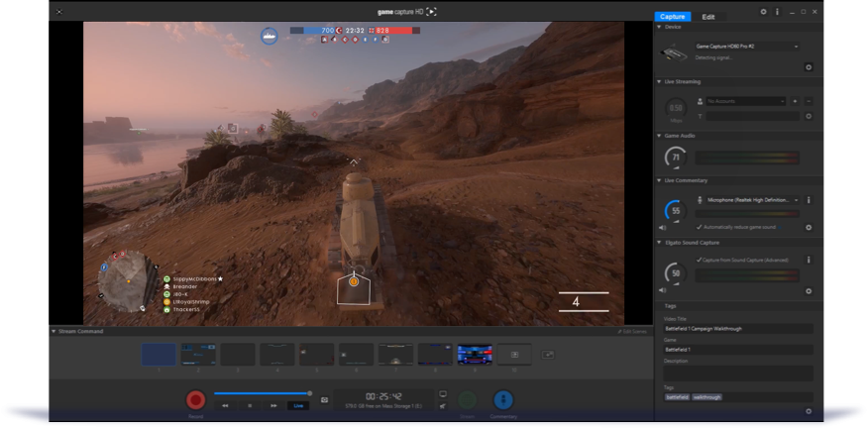Viewport: 868px width, 428px height.
Task: Open the No Accounts streaming dropdown
Action: pyautogui.click(x=746, y=101)
